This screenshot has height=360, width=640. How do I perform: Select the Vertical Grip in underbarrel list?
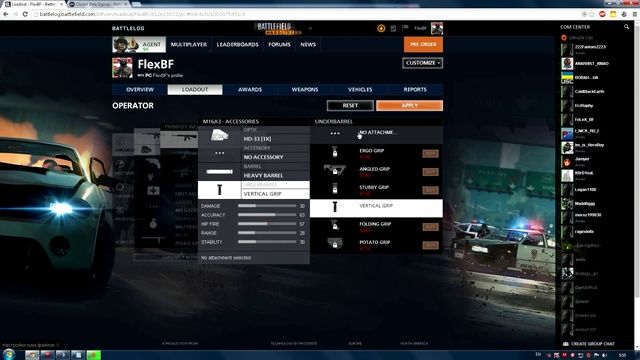tap(376, 208)
